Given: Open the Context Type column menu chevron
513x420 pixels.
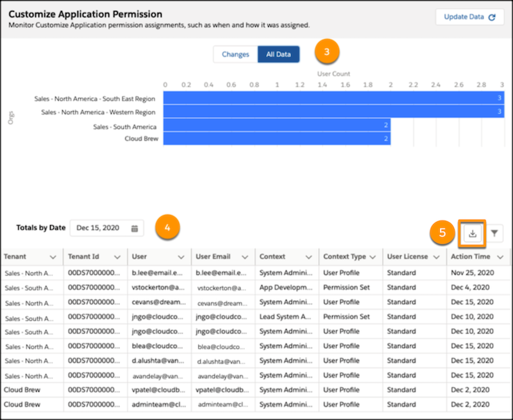Looking at the screenshot, I should coord(373,257).
